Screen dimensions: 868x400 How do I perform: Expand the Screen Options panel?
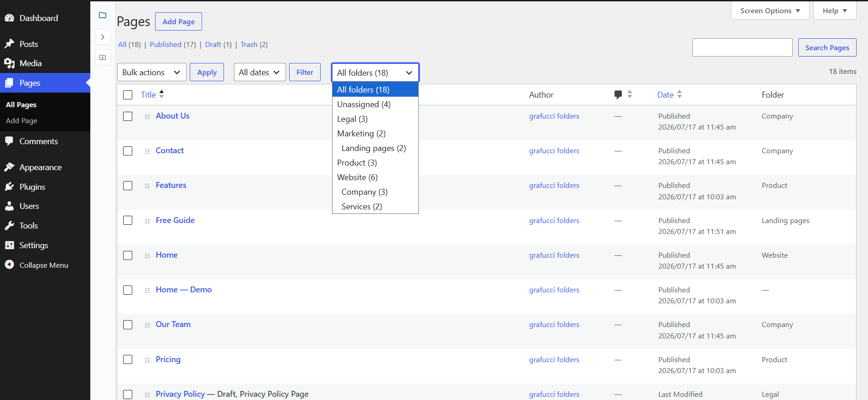click(x=770, y=10)
